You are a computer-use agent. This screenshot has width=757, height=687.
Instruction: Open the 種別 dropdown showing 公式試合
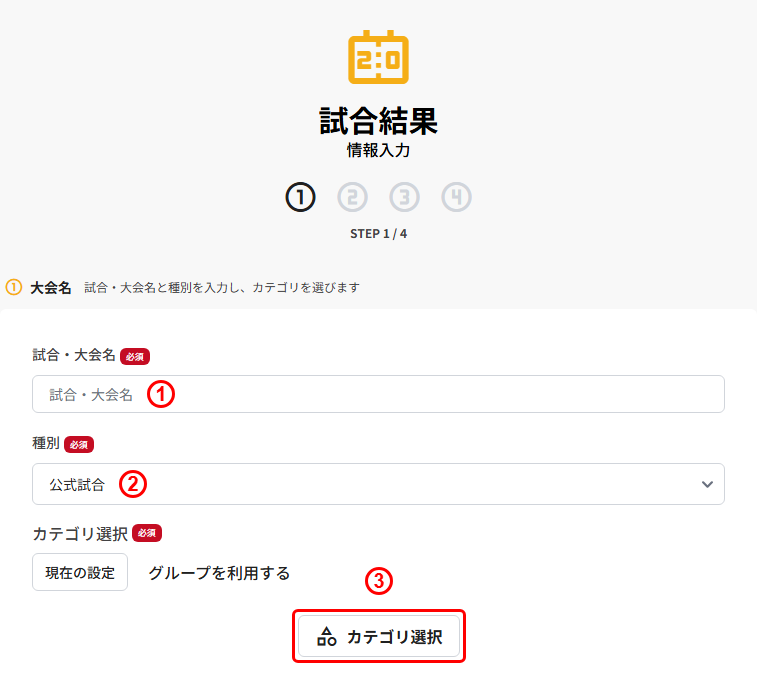pos(378,484)
